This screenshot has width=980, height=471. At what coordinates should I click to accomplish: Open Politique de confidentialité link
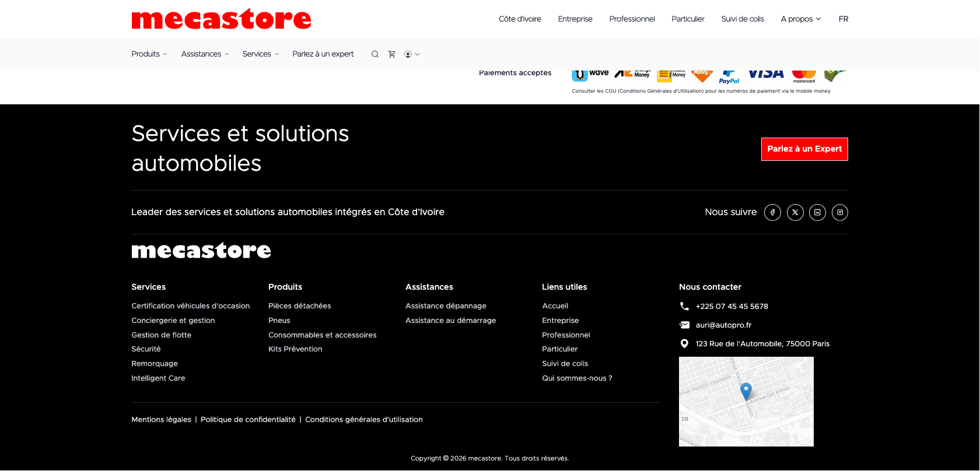click(248, 420)
